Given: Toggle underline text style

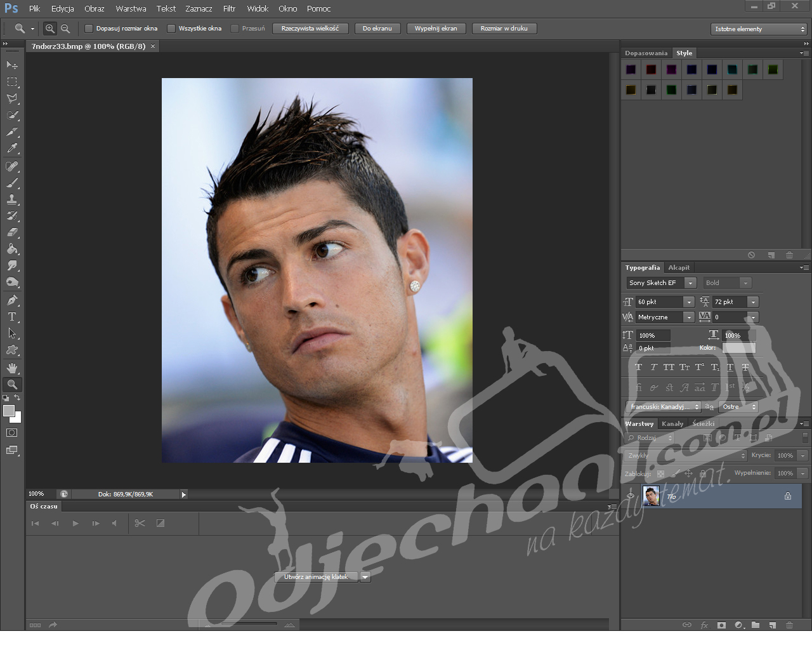Looking at the screenshot, I should point(730,368).
